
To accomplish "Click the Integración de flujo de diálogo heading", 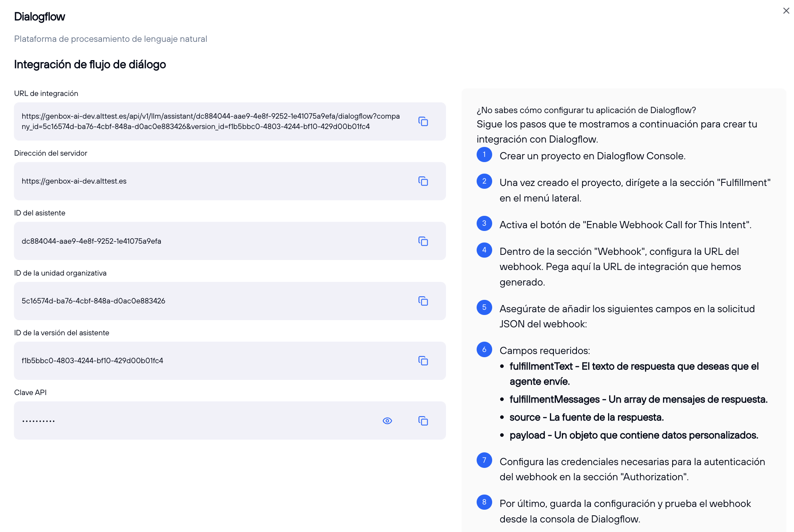I will tap(90, 65).
